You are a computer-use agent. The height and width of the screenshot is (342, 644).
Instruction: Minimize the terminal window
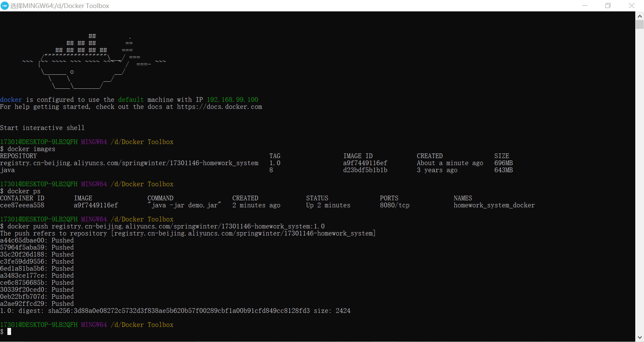(585, 5)
